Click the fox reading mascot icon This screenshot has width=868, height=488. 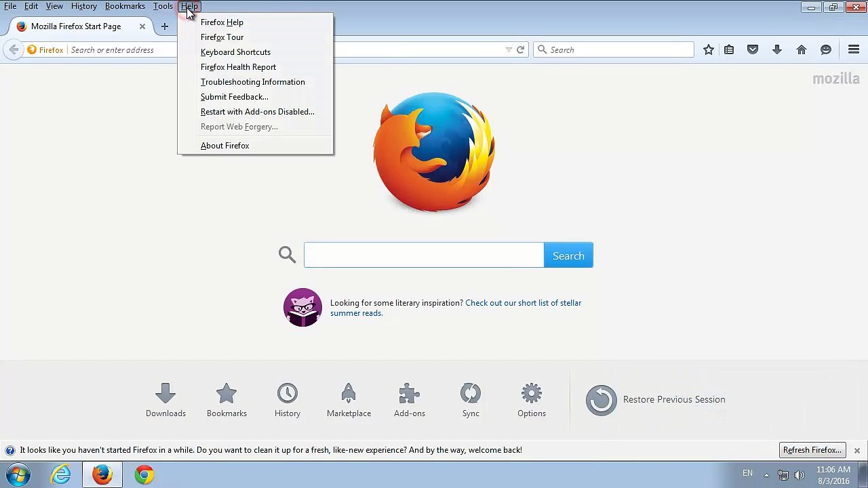click(302, 308)
